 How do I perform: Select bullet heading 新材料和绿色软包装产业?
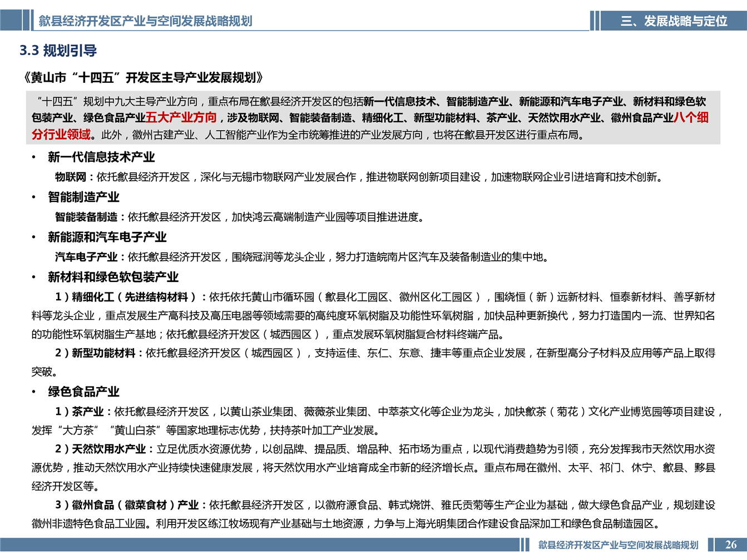pos(113,277)
